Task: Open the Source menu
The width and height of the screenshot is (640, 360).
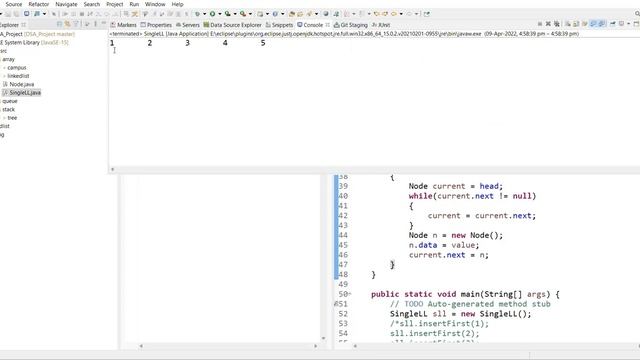Action: pos(13,4)
